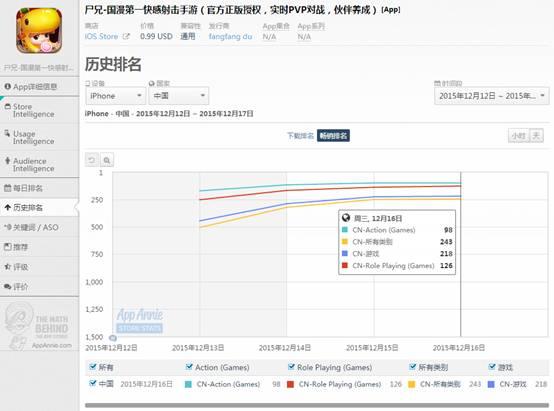This screenshot has height=411, width=554.
Task: Open 评价 sidebar item
Action: click(39, 287)
